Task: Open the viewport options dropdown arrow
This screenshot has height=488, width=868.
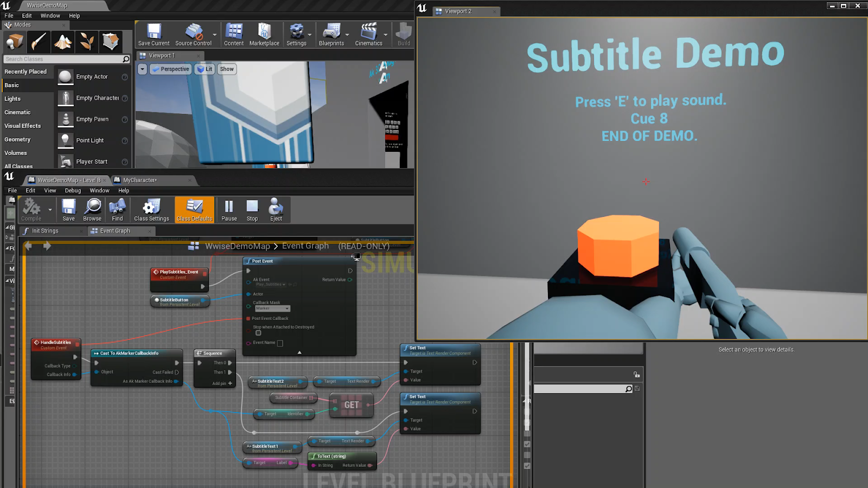Action: tap(142, 69)
